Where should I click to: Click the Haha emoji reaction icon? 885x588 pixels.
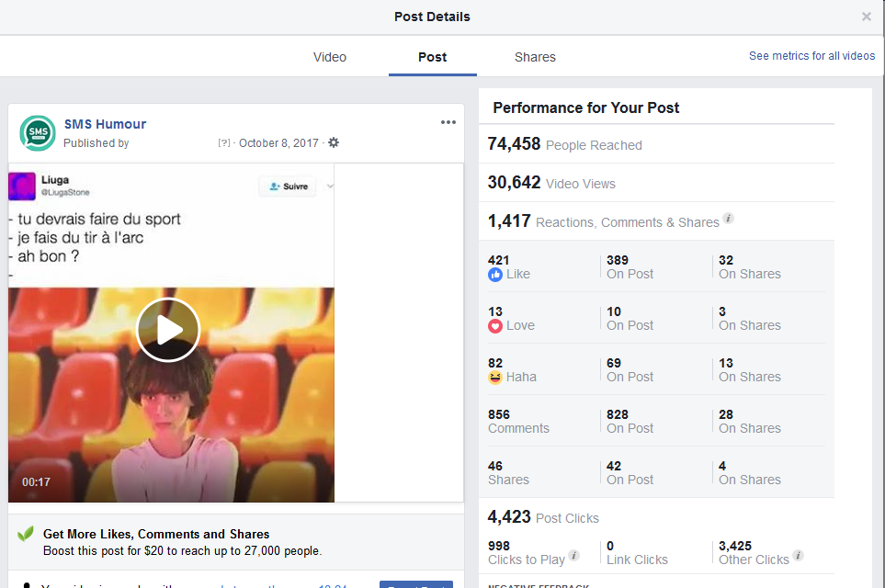[495, 378]
